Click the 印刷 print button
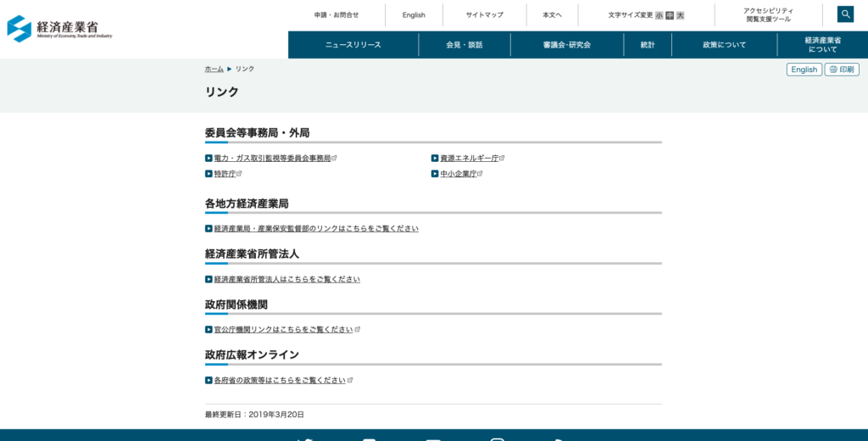This screenshot has height=441, width=868. pos(842,70)
